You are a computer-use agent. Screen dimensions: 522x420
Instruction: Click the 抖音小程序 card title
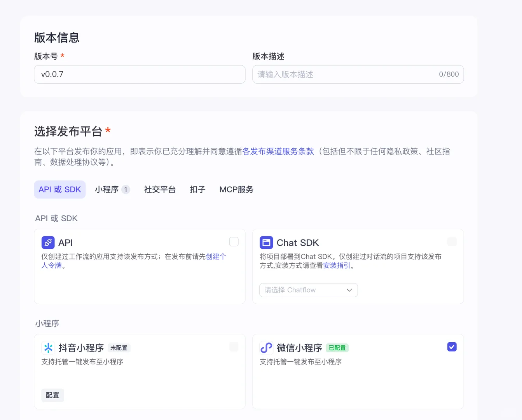pyautogui.click(x=81, y=348)
